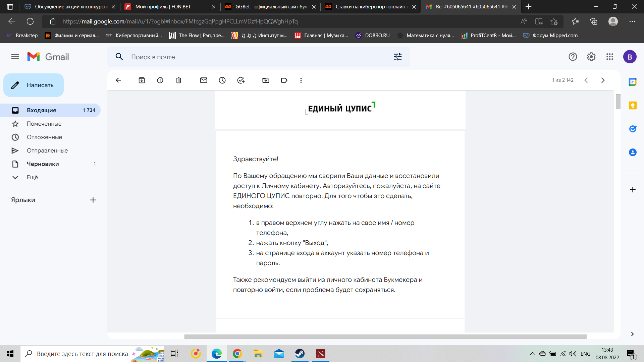The height and width of the screenshot is (362, 644).
Task: Open Gmail settings gear
Action: click(x=591, y=57)
